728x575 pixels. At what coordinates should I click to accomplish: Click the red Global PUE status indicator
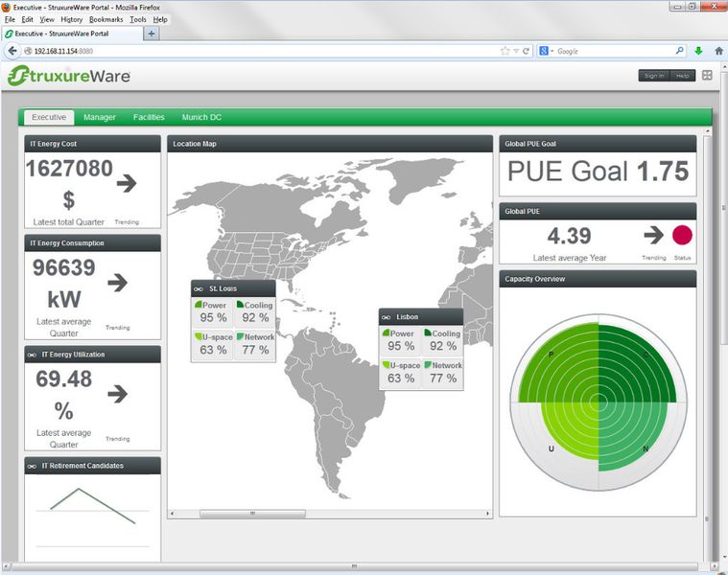682,235
